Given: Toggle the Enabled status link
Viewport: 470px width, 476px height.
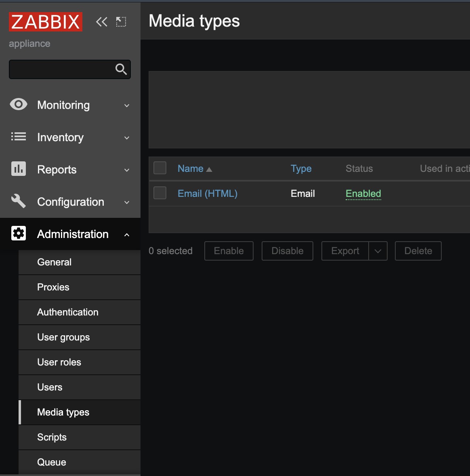Looking at the screenshot, I should pyautogui.click(x=363, y=194).
